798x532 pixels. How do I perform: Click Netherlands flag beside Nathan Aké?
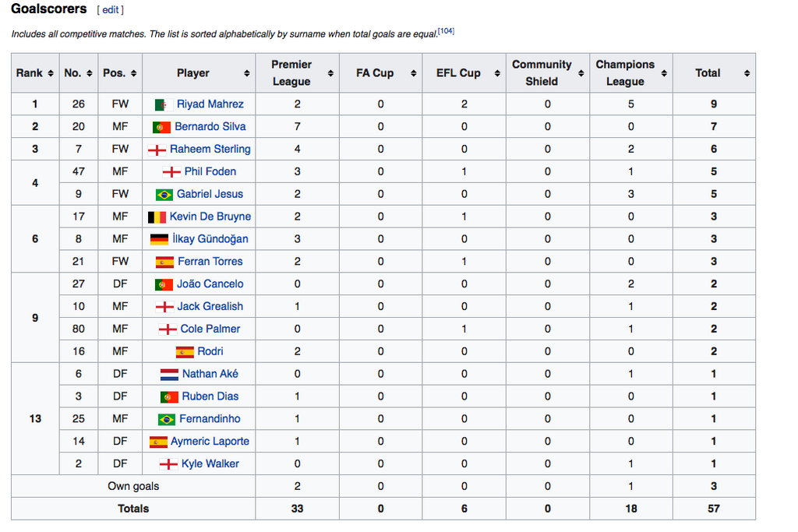[x=169, y=375]
